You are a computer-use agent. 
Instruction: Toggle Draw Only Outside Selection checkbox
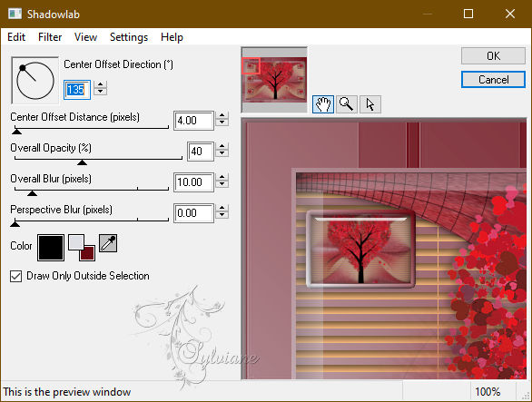(x=16, y=276)
